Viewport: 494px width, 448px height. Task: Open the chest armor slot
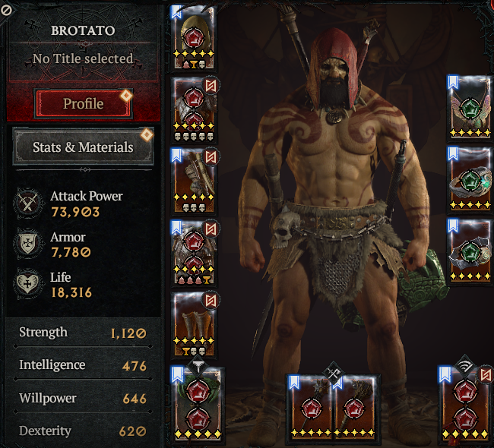(x=194, y=109)
